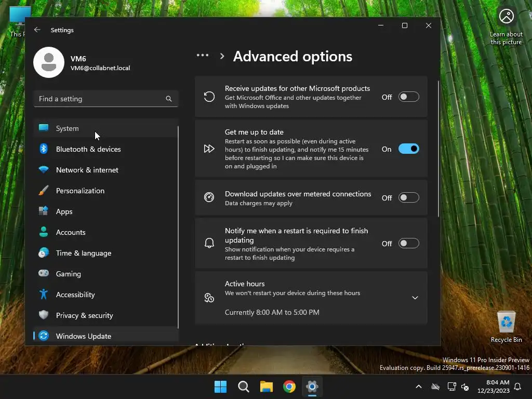Click the sidebar navigation scrollbar
Screen dimensions: 532x399
tap(178, 228)
